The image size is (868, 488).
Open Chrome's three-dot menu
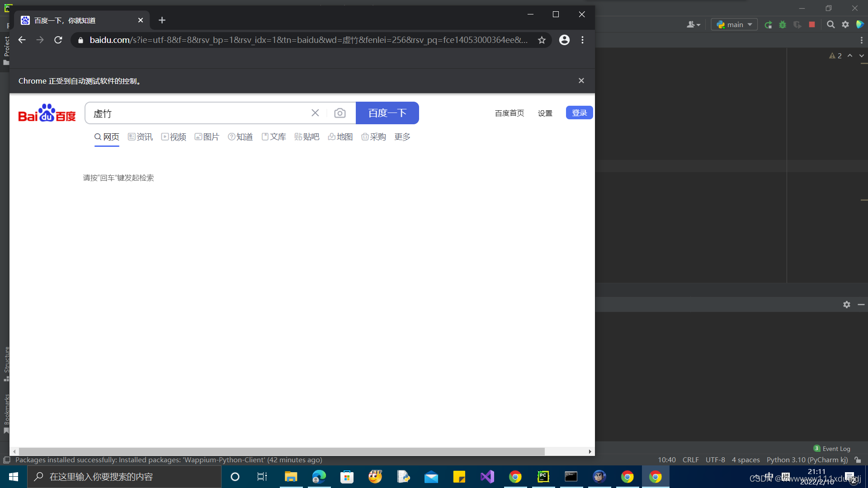(583, 40)
